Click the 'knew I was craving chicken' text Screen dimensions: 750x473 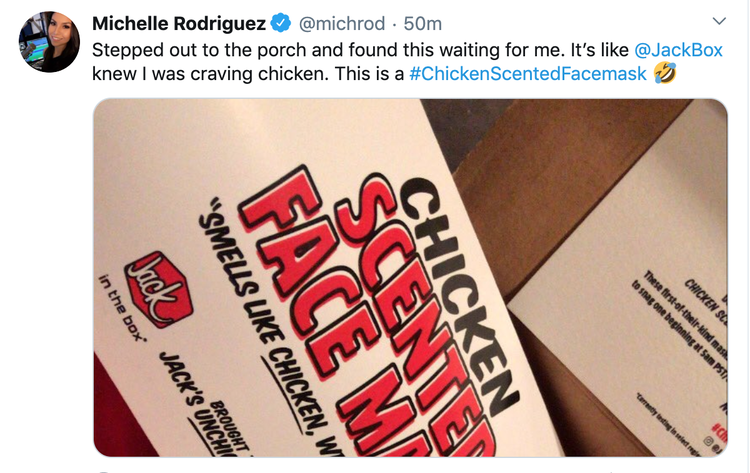click(x=210, y=74)
